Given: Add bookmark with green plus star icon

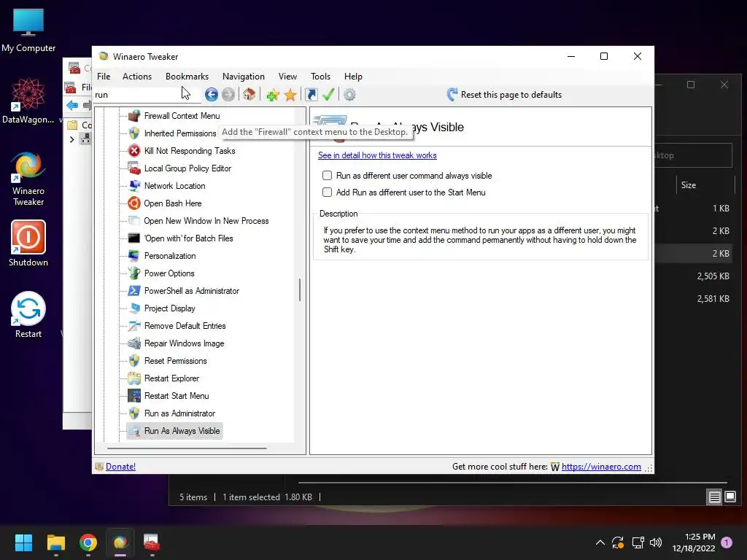Looking at the screenshot, I should (x=273, y=95).
